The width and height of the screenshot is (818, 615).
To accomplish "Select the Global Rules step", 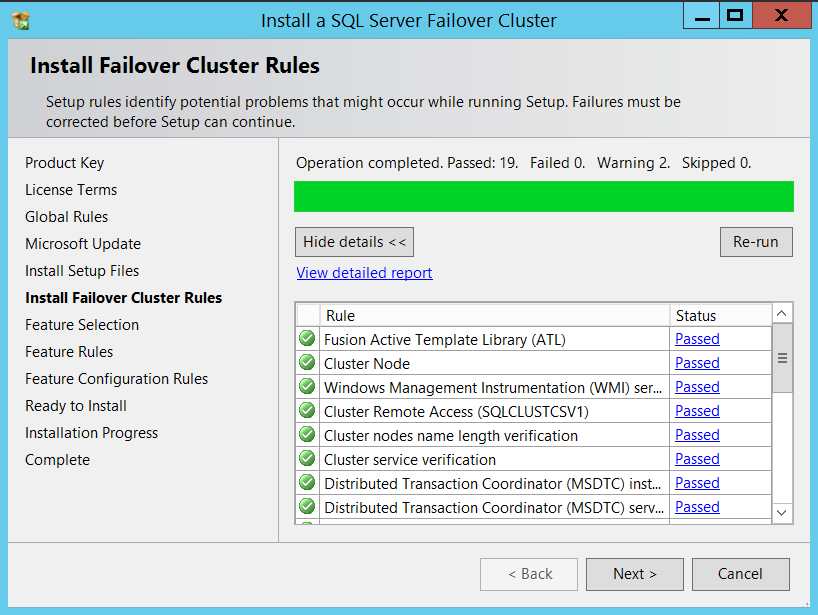I will point(67,217).
